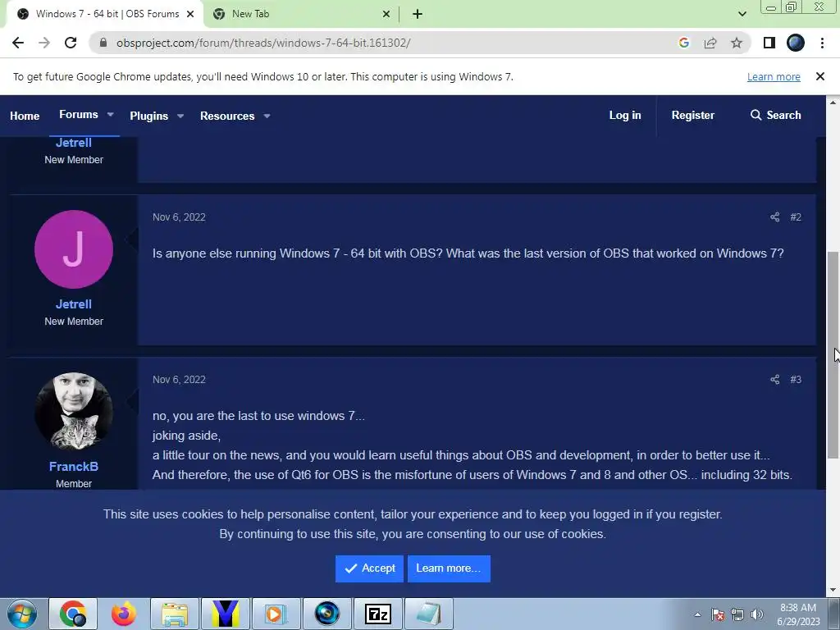840x630 pixels.
Task: Open the Forums nav item
Action: pos(78,115)
